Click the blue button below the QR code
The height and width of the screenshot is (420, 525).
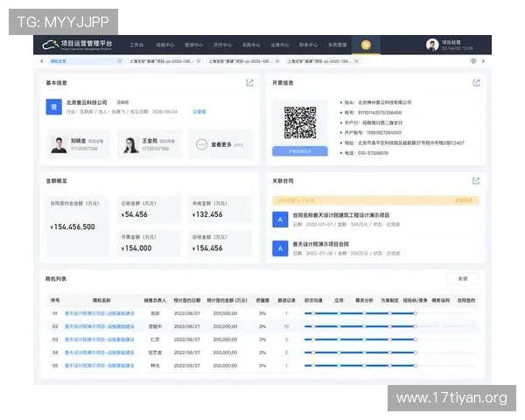[300, 151]
